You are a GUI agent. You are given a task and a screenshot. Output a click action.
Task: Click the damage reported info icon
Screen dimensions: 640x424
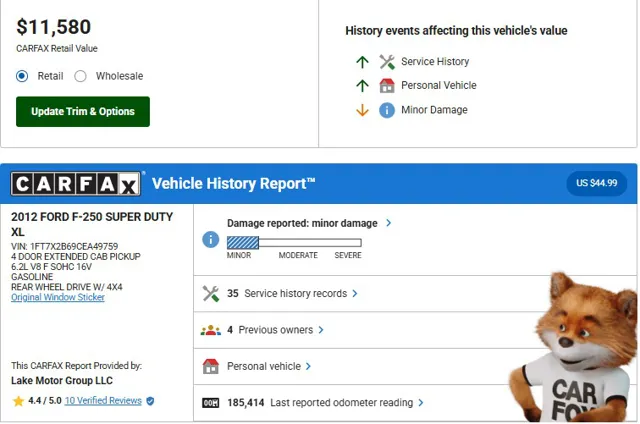tap(211, 239)
